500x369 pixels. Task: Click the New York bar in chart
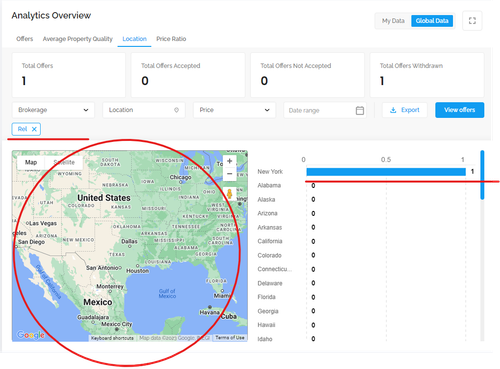tap(386, 172)
